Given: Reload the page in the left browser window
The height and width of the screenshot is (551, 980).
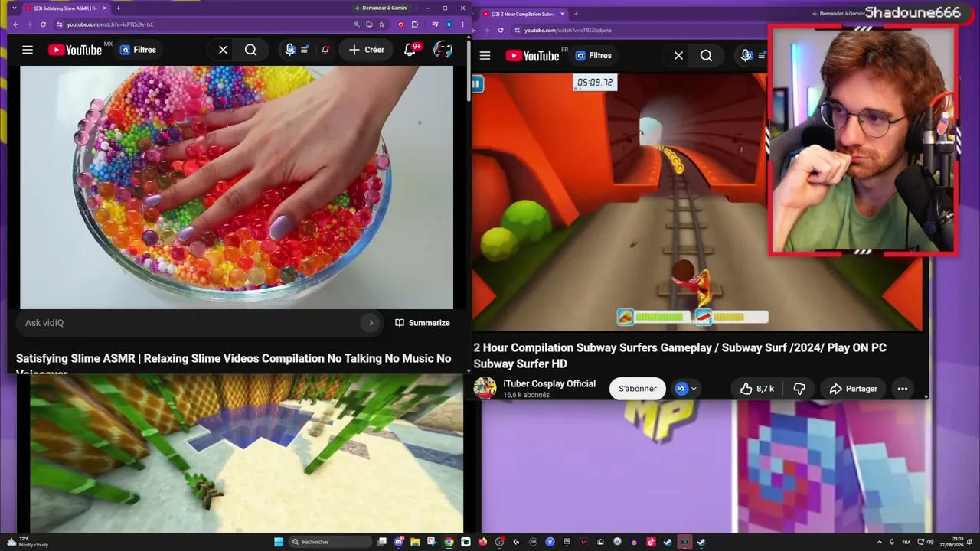Looking at the screenshot, I should pyautogui.click(x=43, y=24).
